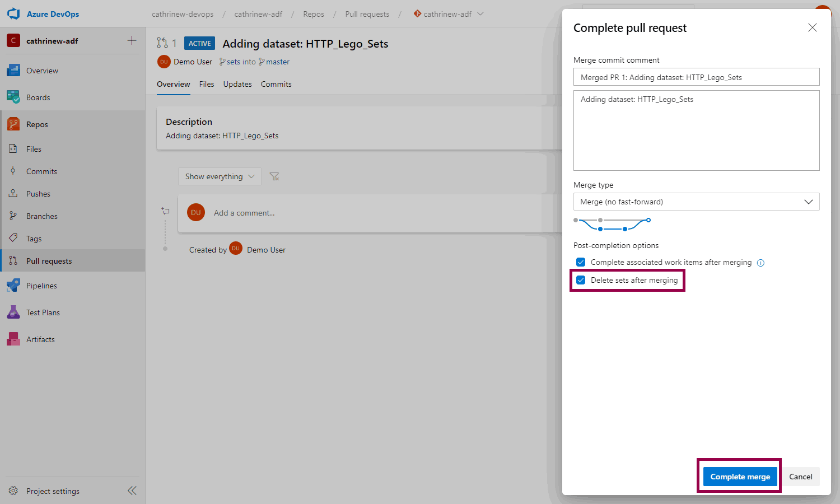
Task: Open the Boards sidebar icon
Action: (x=13, y=97)
